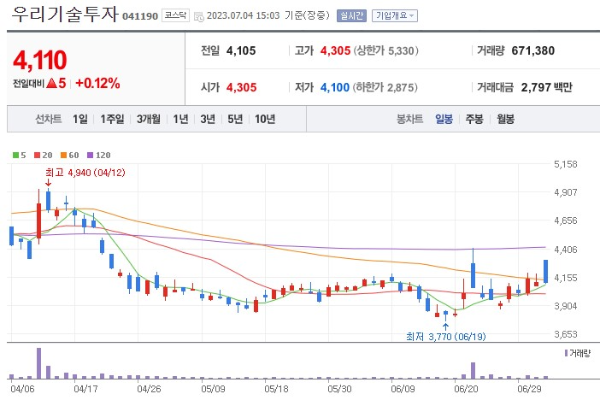Click the 실시간 badge button
The image size is (600, 409).
click(x=351, y=16)
